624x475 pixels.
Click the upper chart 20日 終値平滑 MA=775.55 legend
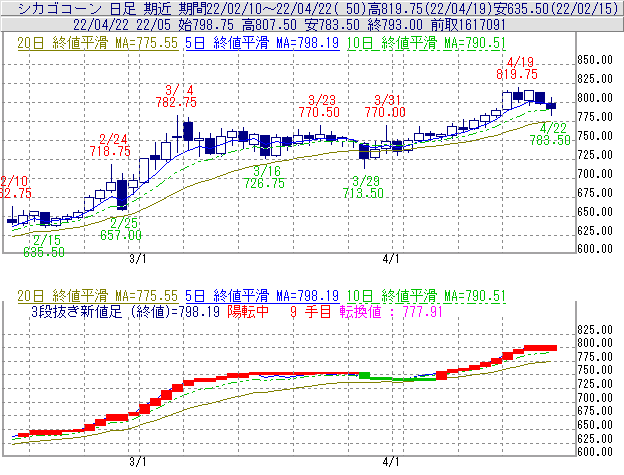[x=98, y=43]
